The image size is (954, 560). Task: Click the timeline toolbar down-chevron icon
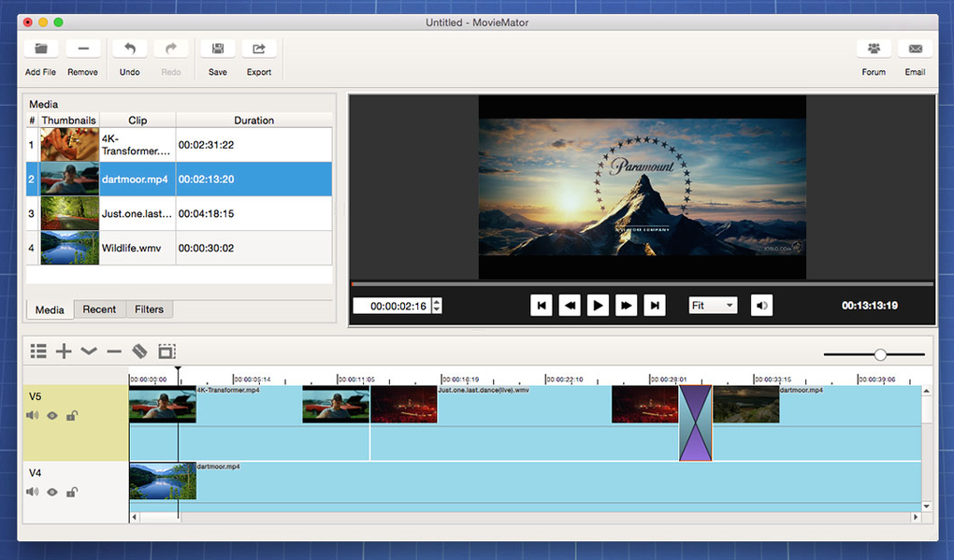click(89, 352)
